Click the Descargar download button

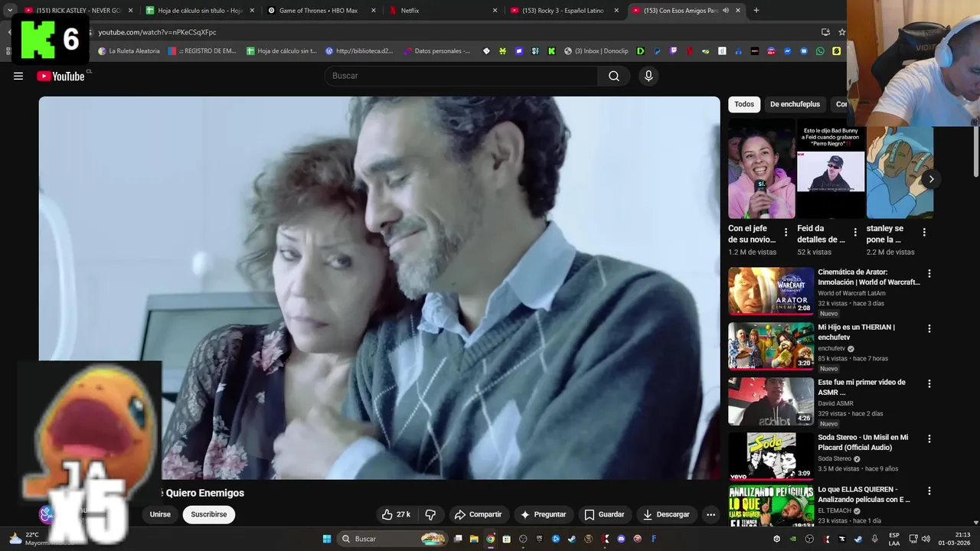point(666,514)
